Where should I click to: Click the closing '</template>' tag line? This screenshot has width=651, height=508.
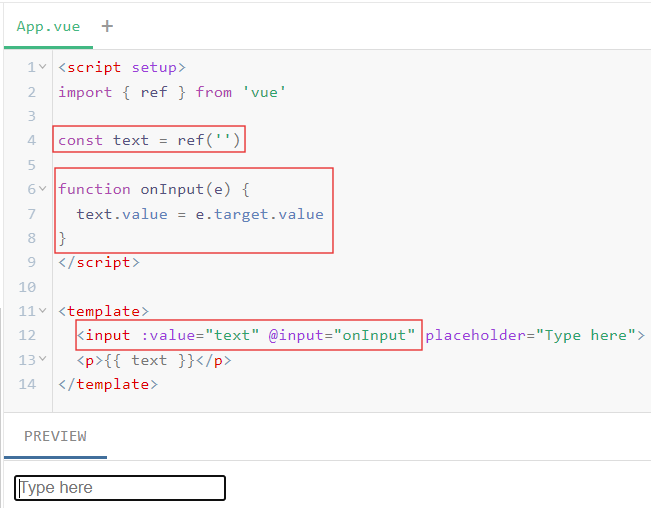click(108, 384)
